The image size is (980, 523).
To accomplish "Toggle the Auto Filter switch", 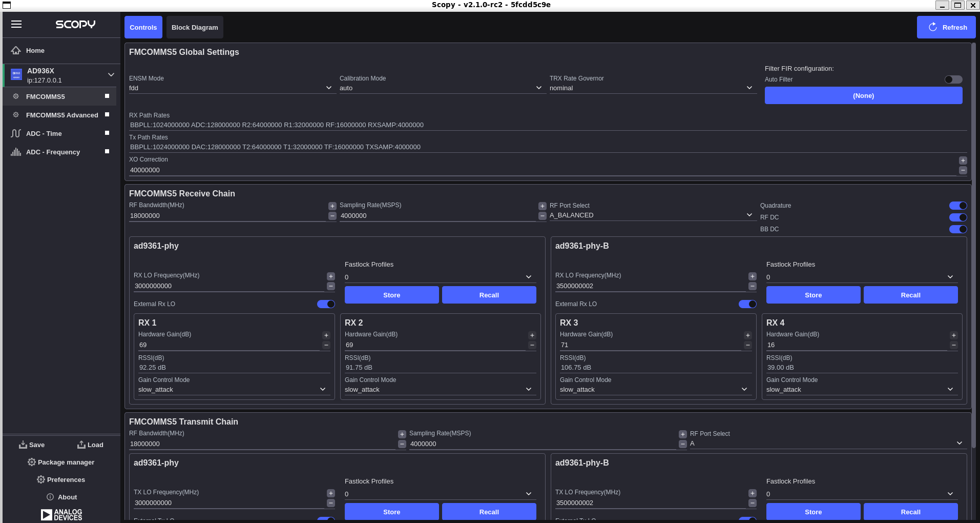I will coord(953,79).
